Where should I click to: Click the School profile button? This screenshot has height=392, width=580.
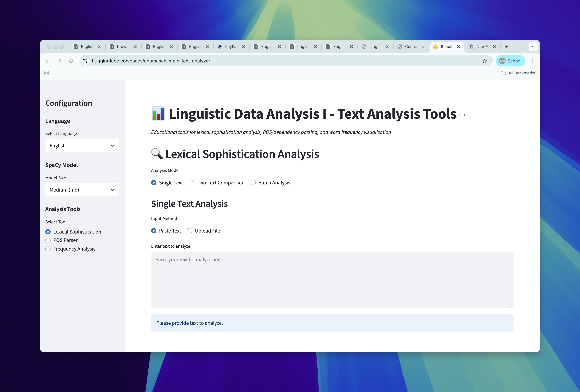511,61
